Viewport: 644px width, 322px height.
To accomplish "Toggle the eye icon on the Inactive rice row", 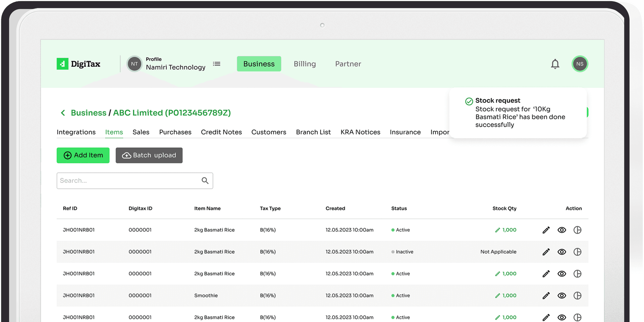I will coord(562,252).
